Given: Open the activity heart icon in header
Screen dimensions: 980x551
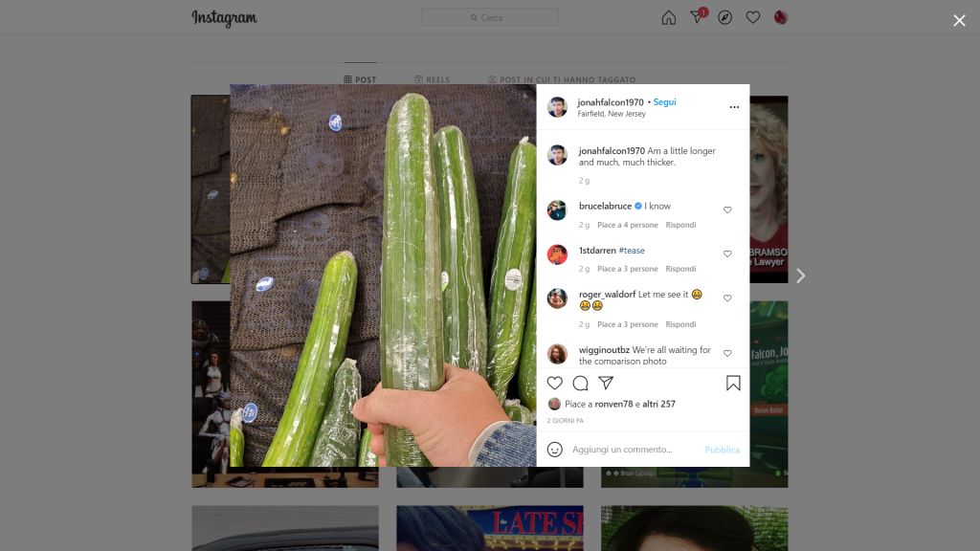Looking at the screenshot, I should 753,17.
